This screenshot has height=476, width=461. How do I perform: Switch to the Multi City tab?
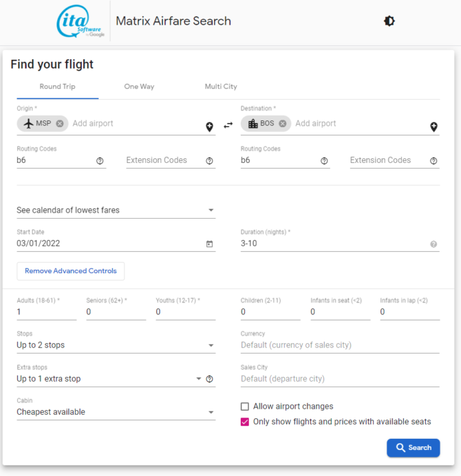221,87
